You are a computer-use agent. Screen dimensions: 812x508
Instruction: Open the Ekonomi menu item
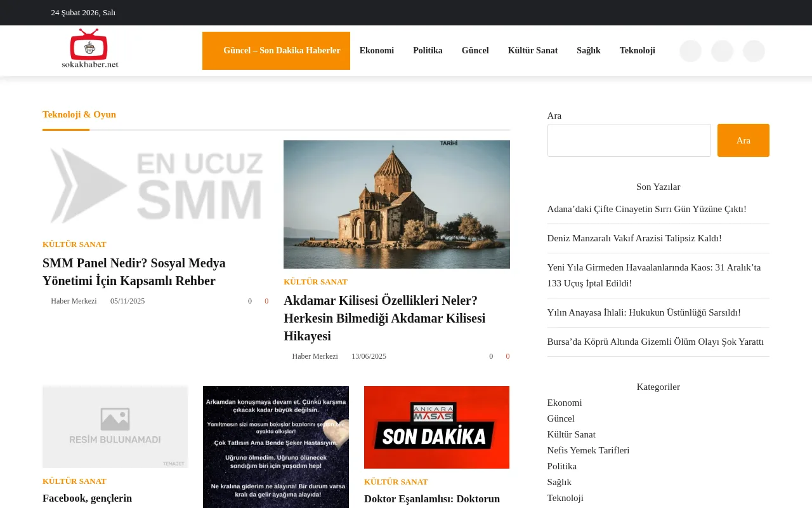(x=376, y=50)
